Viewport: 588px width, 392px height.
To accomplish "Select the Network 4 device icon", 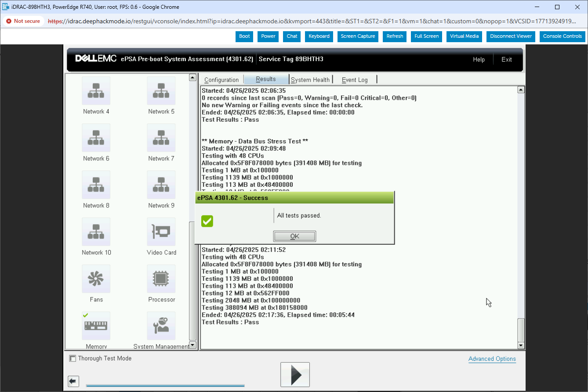I will pyautogui.click(x=96, y=91).
